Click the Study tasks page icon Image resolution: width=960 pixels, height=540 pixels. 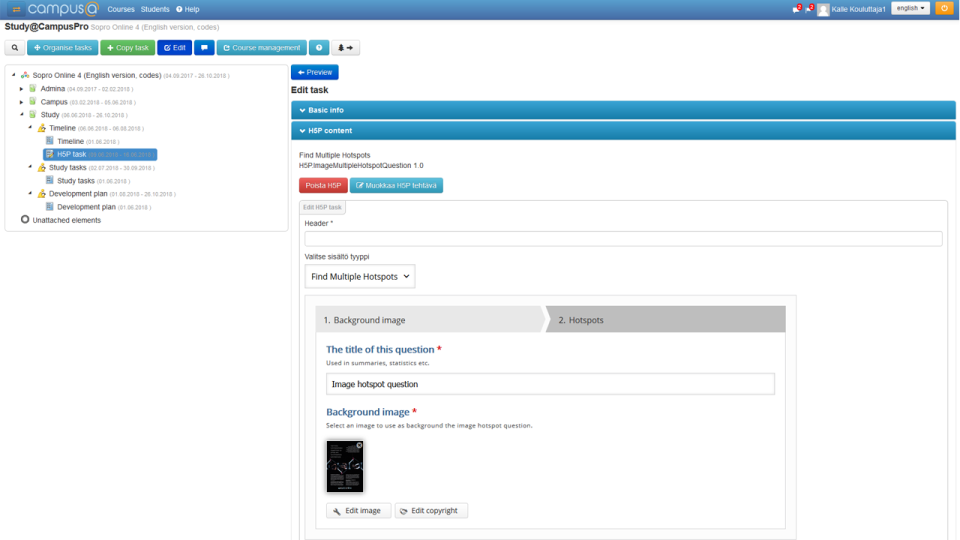(x=50, y=181)
